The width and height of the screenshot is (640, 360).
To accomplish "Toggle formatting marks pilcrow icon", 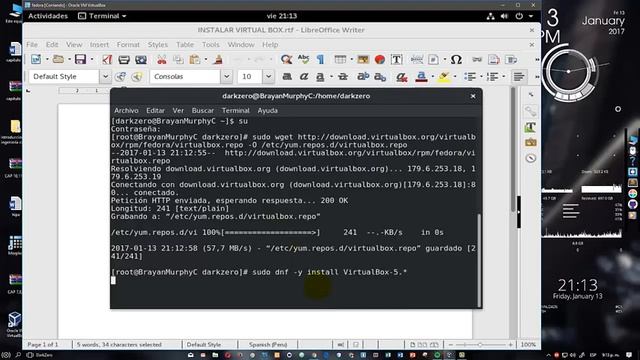I will pos(320,60).
